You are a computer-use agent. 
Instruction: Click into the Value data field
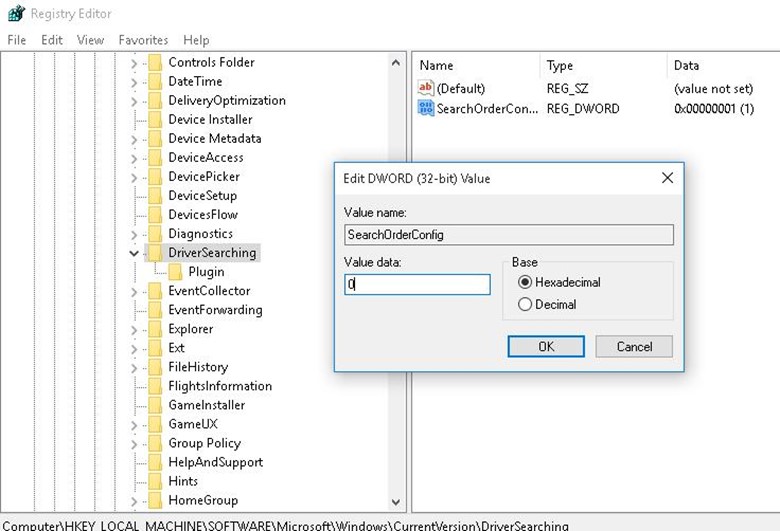[417, 284]
